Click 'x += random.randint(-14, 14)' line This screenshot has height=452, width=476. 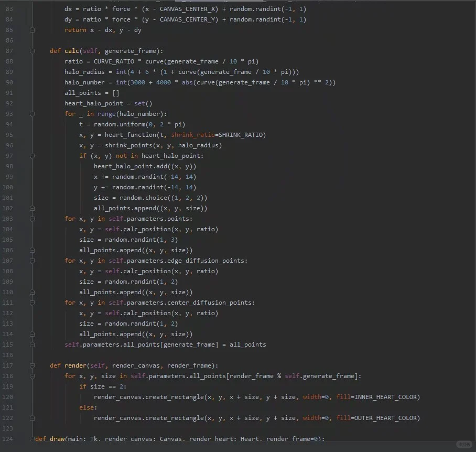pyautogui.click(x=145, y=177)
